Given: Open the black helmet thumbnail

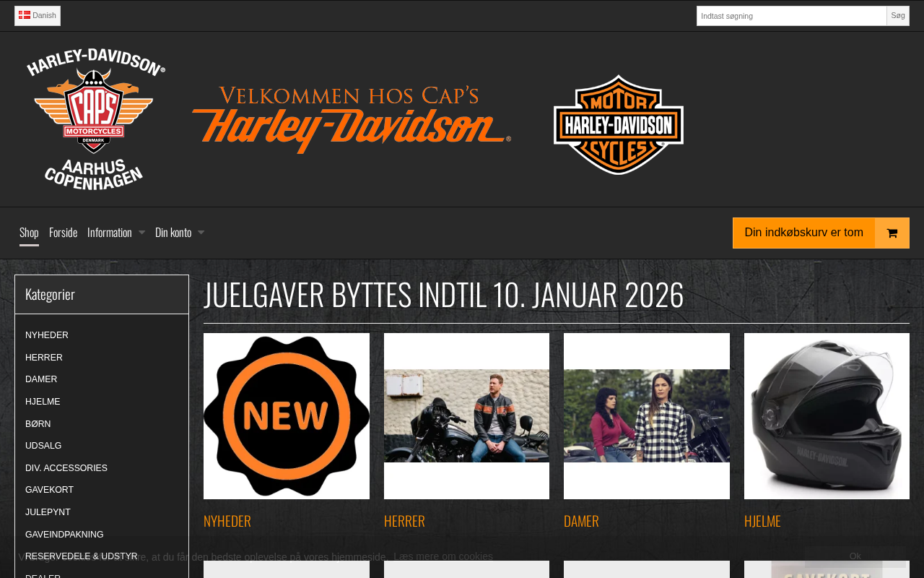Looking at the screenshot, I should 827,416.
